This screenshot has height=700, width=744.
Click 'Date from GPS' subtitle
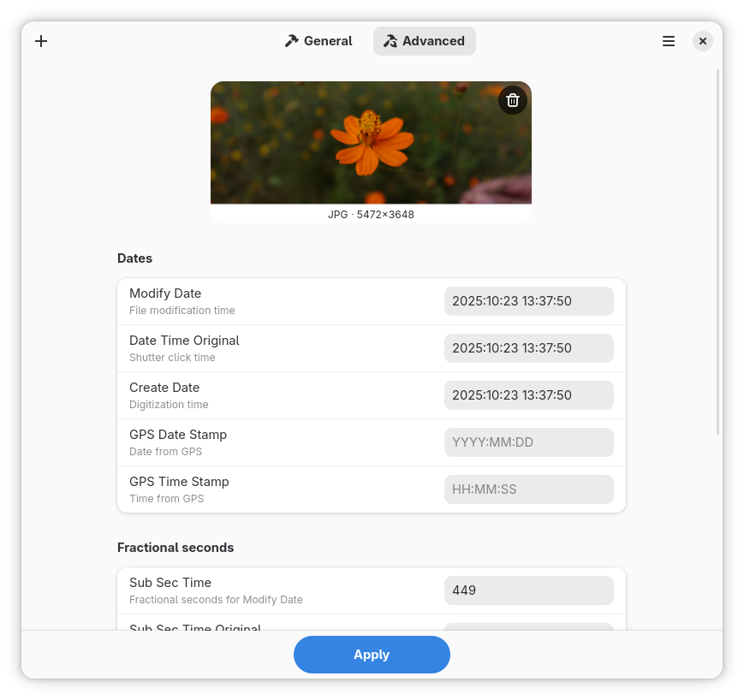(x=165, y=452)
